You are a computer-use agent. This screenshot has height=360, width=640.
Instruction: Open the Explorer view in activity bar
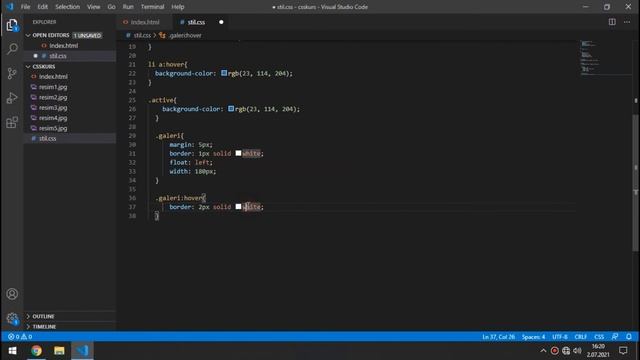click(x=12, y=25)
